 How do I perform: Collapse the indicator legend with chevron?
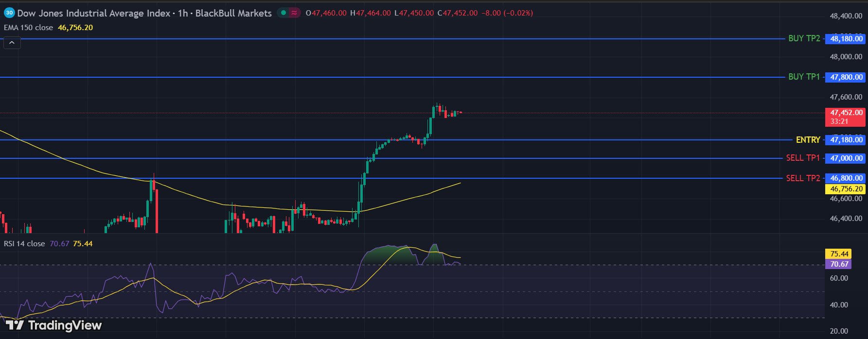[12, 43]
